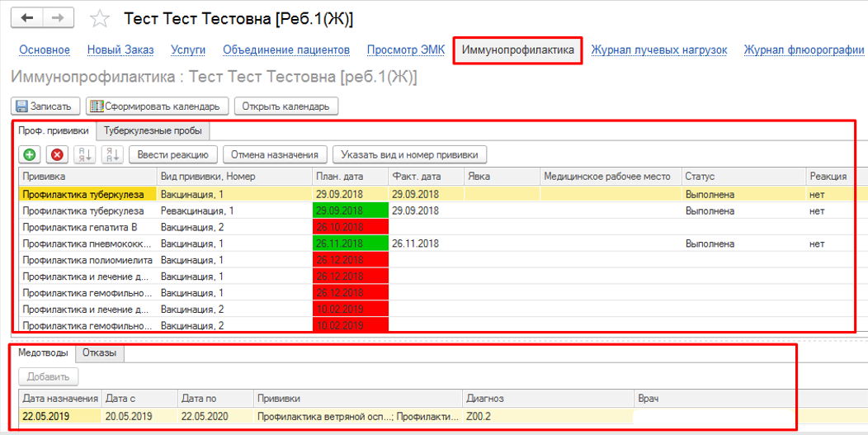The height and width of the screenshot is (435, 868).
Task: Open the Отказы tab
Action: point(99,353)
